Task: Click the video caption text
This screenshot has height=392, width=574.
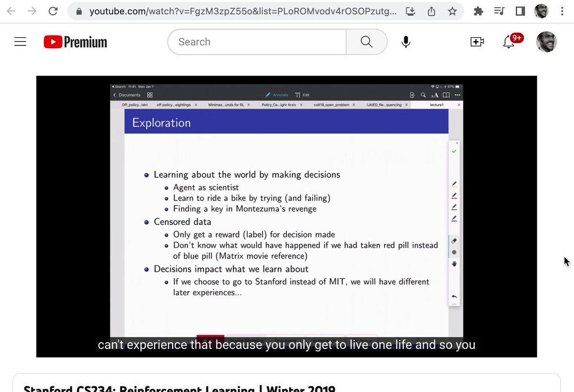Action: coord(287,345)
